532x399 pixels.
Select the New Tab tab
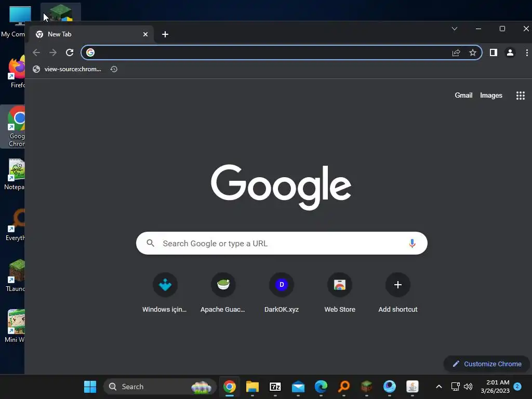[91, 34]
